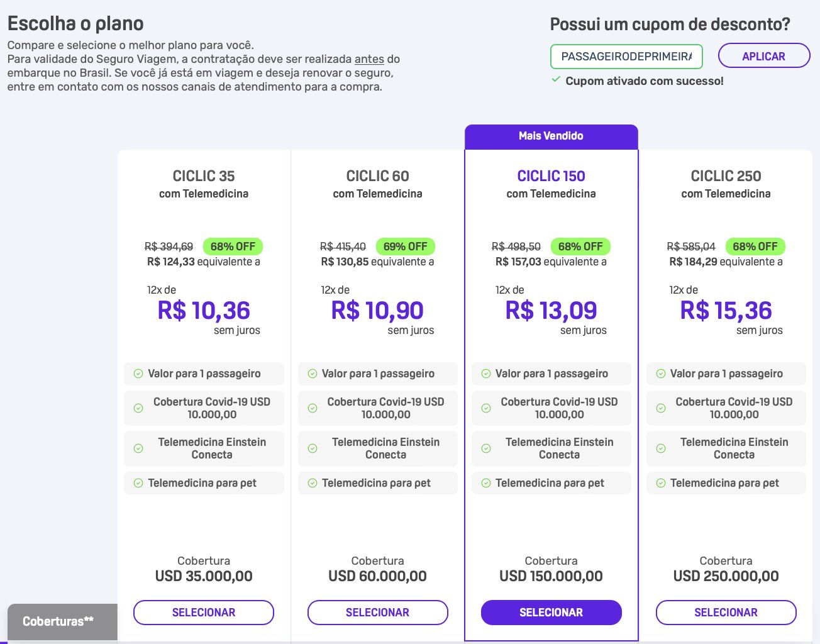Click the CICLIC 250 price R$ 15,36
This screenshot has width=820, height=644.
[726, 311]
